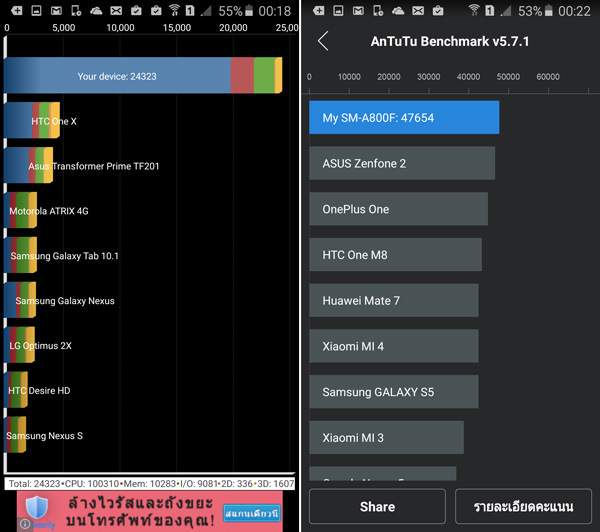The width and height of the screenshot is (600, 532).
Task: Tap the cloud notification icon on AnTuTu screen
Action: click(398, 11)
